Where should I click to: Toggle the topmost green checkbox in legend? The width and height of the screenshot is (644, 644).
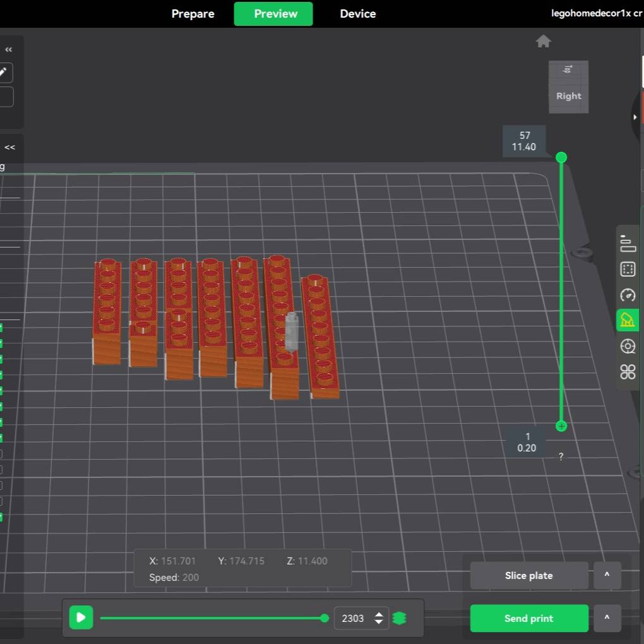coord(1,328)
